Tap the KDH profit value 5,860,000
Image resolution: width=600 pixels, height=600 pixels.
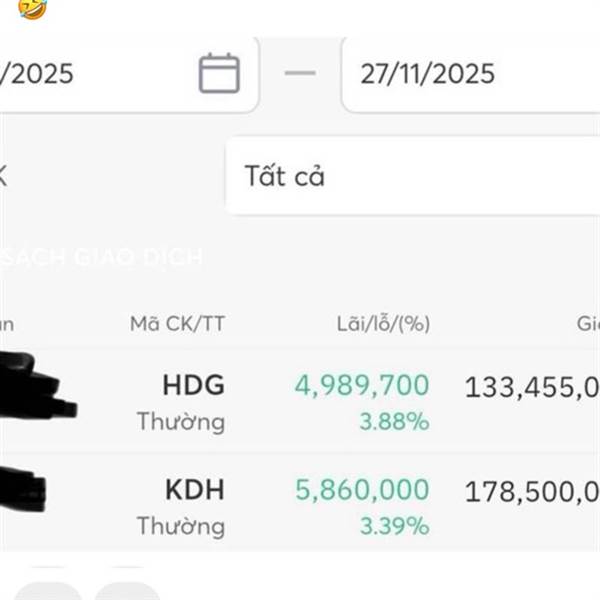click(x=362, y=489)
